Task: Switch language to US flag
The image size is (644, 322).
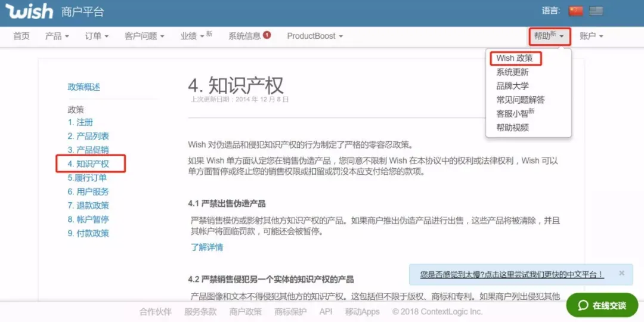Action: [x=596, y=11]
